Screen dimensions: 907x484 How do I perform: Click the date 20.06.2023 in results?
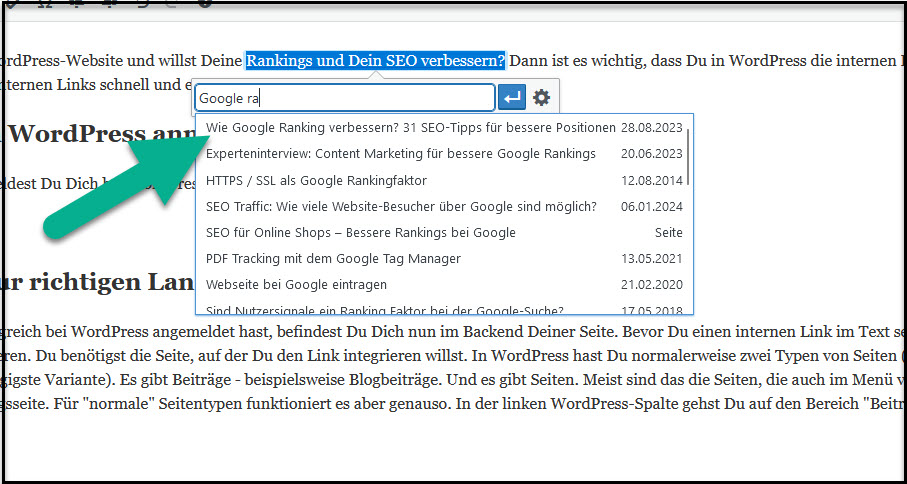click(652, 154)
